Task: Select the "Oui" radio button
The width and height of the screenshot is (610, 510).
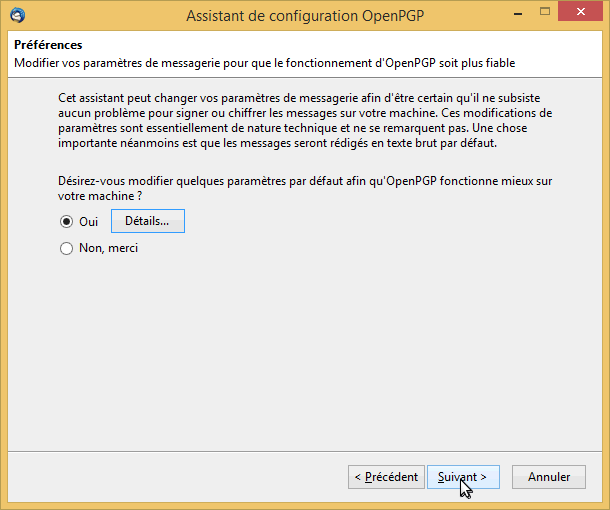Action: (x=67, y=222)
